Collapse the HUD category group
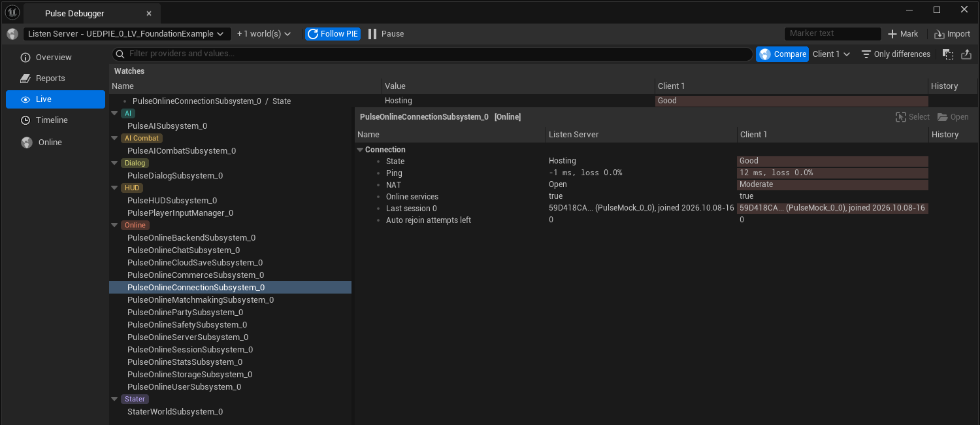The width and height of the screenshot is (980, 425). 115,188
